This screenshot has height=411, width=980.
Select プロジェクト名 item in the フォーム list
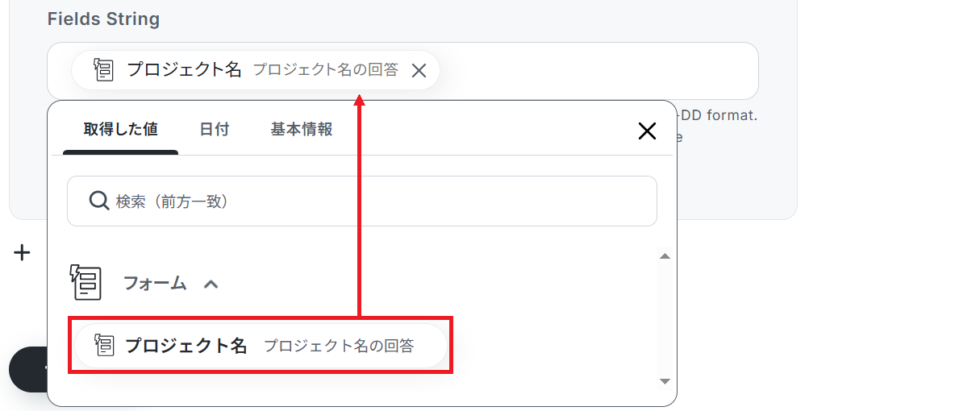261,346
